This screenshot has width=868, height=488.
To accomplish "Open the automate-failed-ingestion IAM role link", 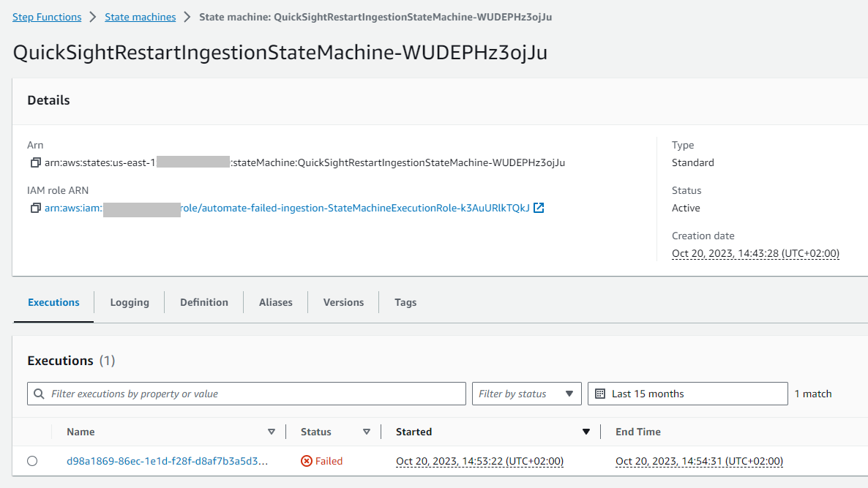I will pyautogui.click(x=288, y=208).
